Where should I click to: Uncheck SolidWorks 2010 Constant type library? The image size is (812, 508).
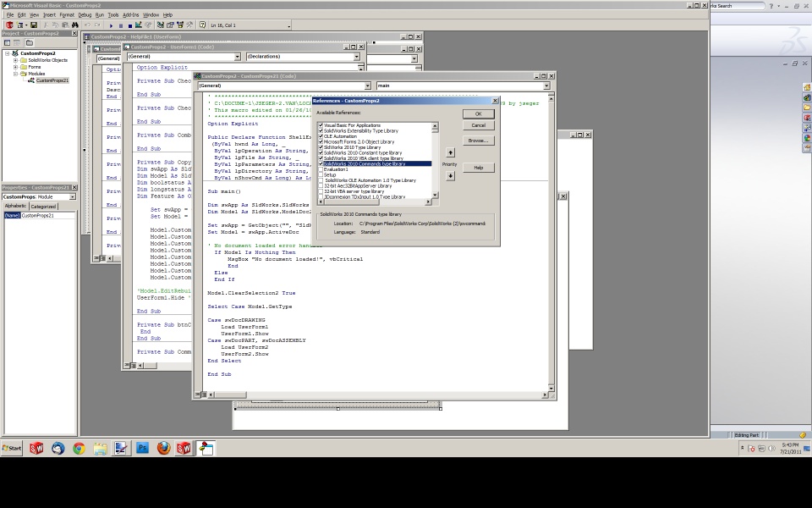[321, 153]
